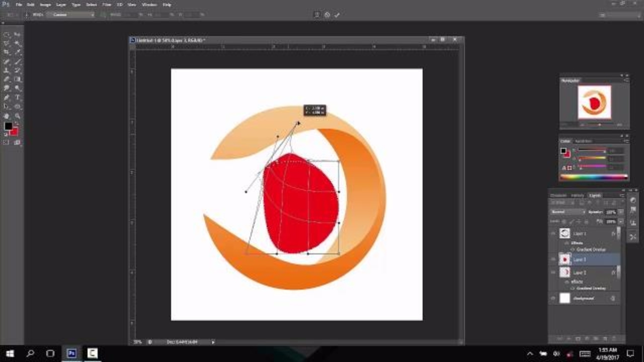Open the Filter menu
Image resolution: width=644 pixels, height=362 pixels.
coord(107,5)
